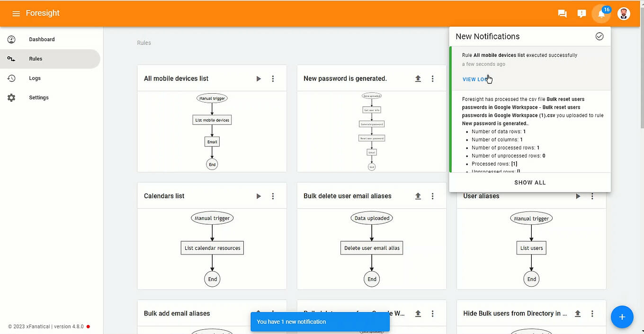The image size is (644, 334).
Task: Click the red status dot in footer
Action: coord(88,326)
